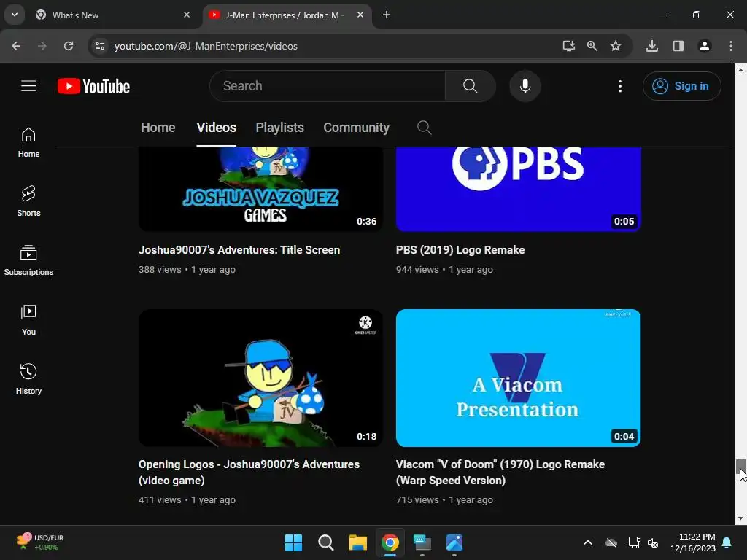Screen dimensions: 747x560
Task: Close the What's New tab
Action: click(187, 15)
